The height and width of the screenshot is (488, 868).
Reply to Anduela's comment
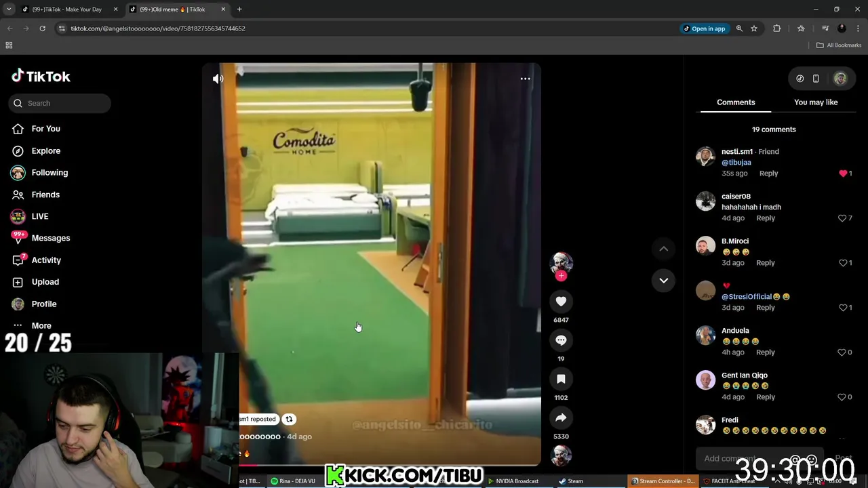[x=766, y=352]
